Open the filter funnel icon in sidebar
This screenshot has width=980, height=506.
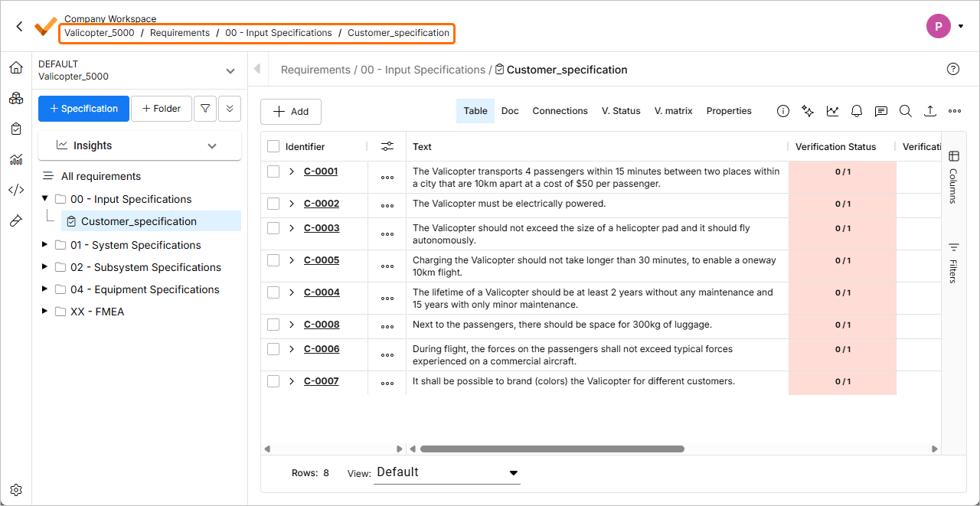[204, 109]
